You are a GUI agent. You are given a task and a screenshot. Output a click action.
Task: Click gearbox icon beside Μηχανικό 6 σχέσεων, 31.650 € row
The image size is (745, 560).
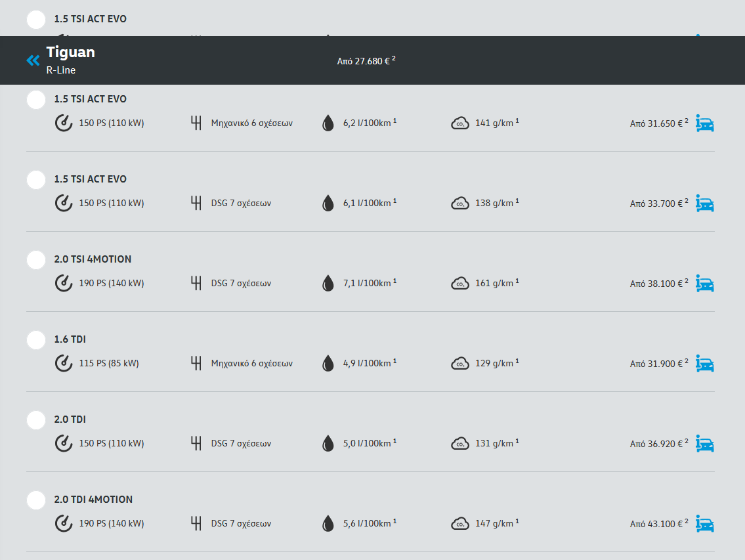click(x=196, y=123)
